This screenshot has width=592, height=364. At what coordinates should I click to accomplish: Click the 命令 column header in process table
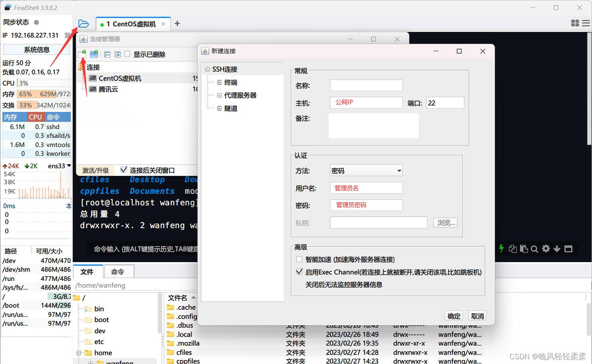[x=58, y=117]
